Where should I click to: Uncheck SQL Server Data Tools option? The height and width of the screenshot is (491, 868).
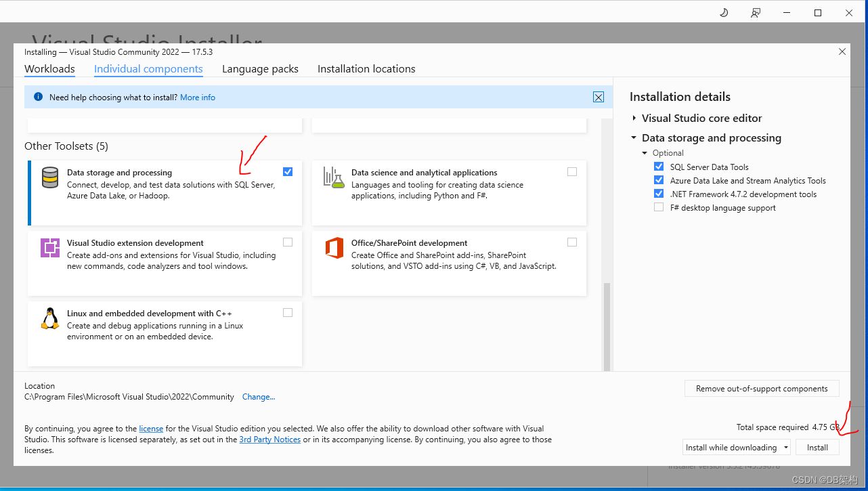[x=659, y=167]
